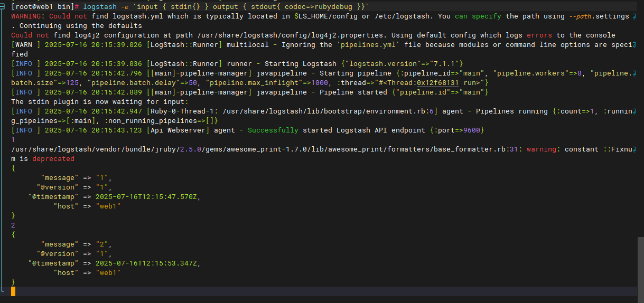Click timestamp 2025-07-16 20:15:39.036
The width and height of the screenshot is (644, 303).
[x=94, y=63]
